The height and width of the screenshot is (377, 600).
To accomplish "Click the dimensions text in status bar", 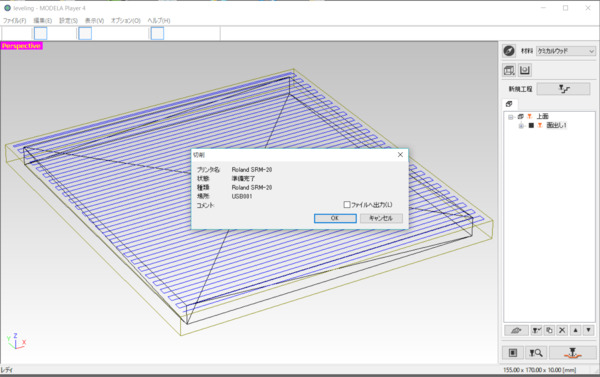I will coord(540,370).
